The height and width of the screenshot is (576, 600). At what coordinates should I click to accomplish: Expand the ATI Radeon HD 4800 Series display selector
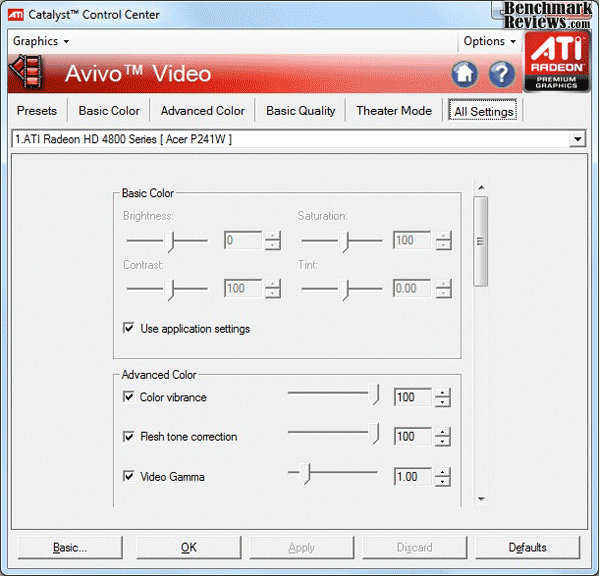[577, 139]
